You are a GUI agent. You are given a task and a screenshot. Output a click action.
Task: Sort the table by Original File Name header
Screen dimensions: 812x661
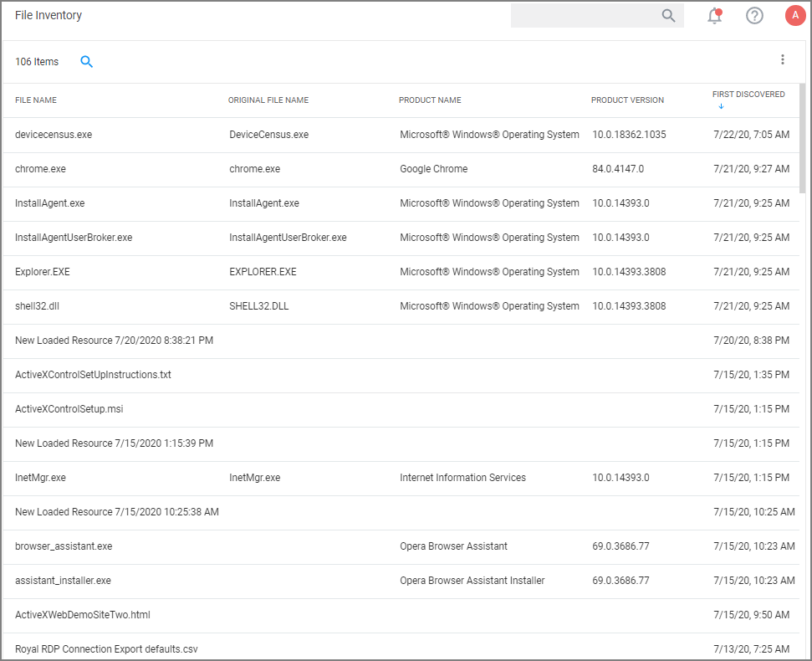(268, 100)
